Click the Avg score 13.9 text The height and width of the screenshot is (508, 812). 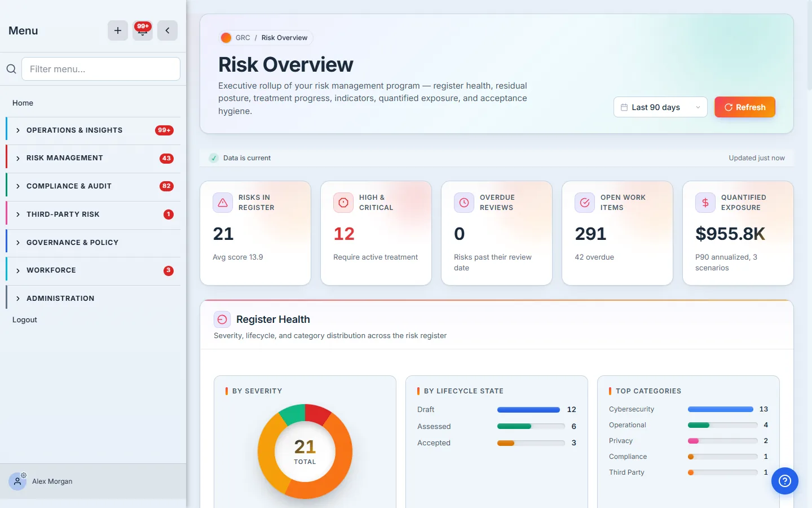pos(238,257)
